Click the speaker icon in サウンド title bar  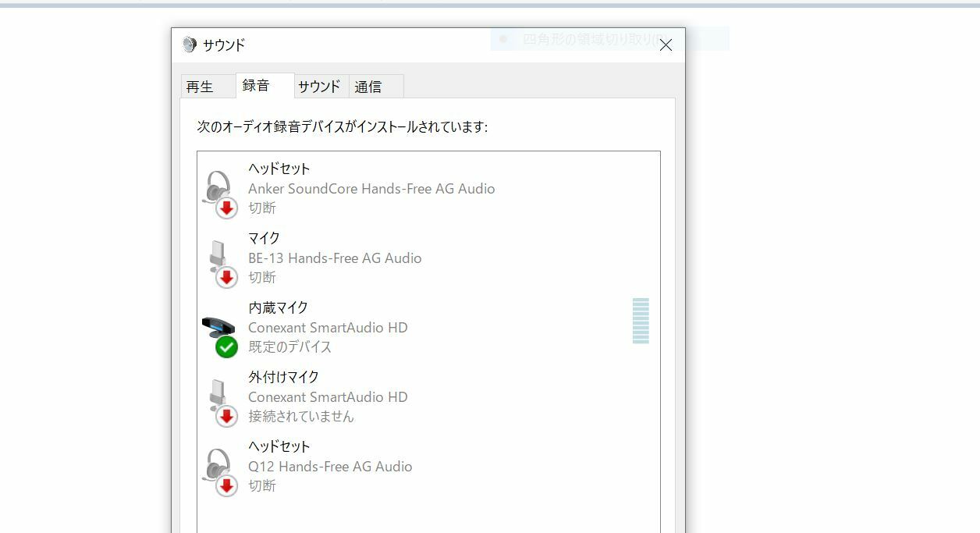pos(189,44)
